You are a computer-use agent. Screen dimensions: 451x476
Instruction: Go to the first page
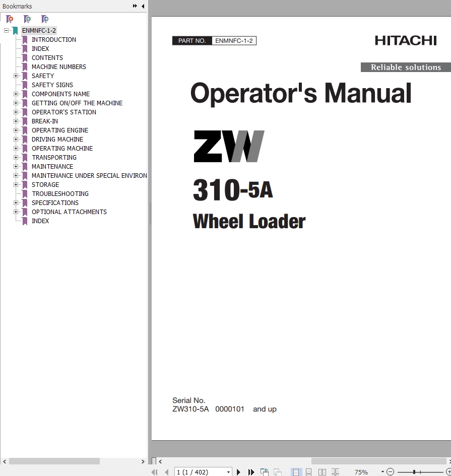155,472
